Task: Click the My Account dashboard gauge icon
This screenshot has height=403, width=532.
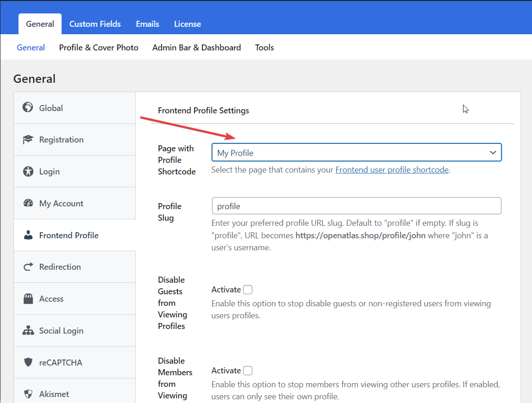Action: pos(28,203)
